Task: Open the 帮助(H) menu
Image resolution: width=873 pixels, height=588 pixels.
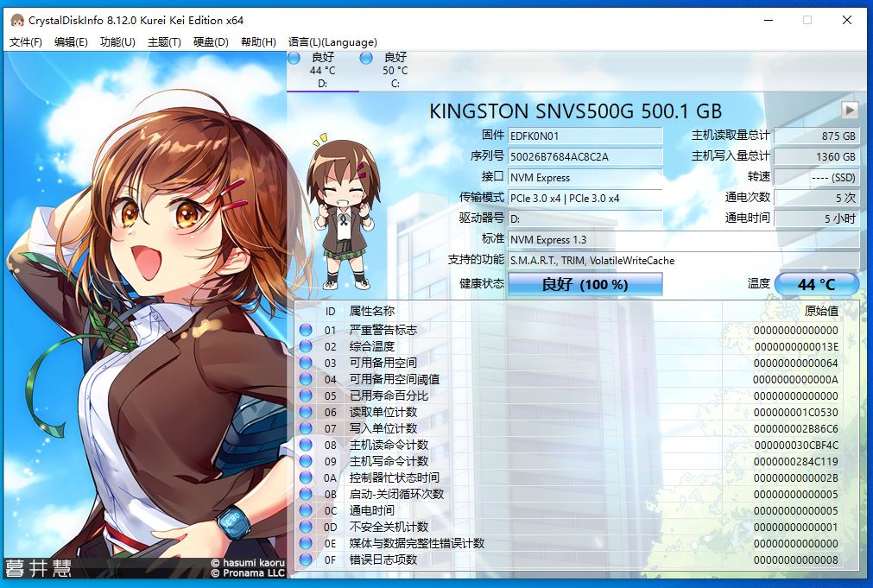Action: tap(258, 41)
